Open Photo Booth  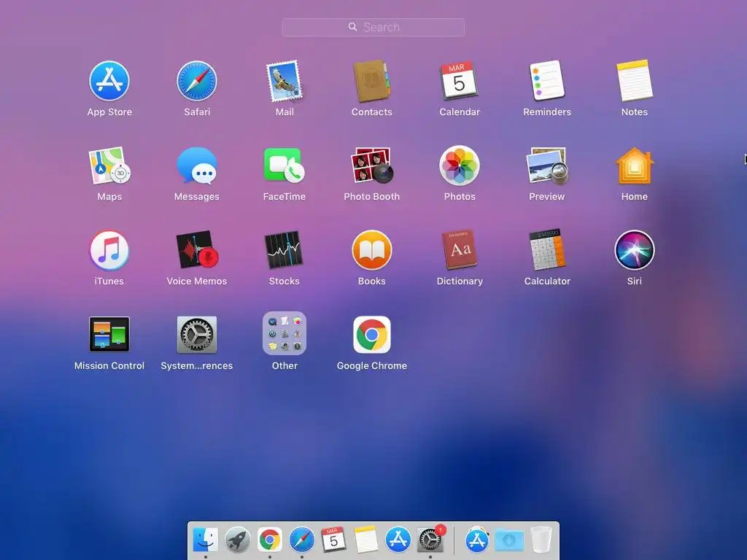click(371, 166)
